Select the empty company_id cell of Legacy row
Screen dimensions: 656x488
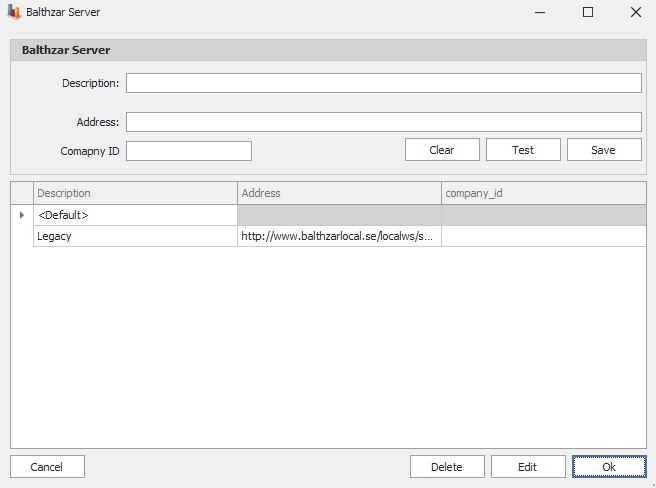pyautogui.click(x=543, y=236)
